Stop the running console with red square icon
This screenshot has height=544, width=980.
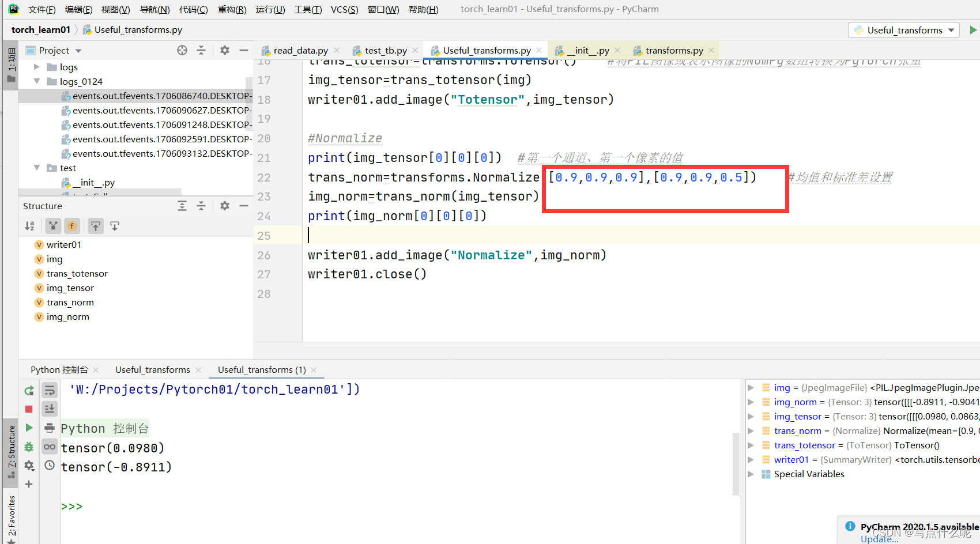[29, 409]
